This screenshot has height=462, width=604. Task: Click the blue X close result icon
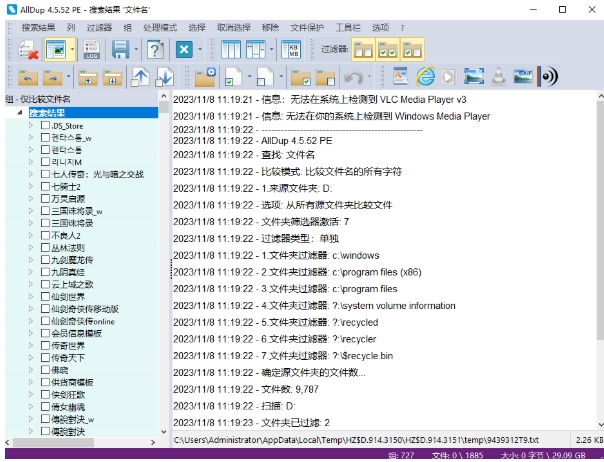(184, 50)
